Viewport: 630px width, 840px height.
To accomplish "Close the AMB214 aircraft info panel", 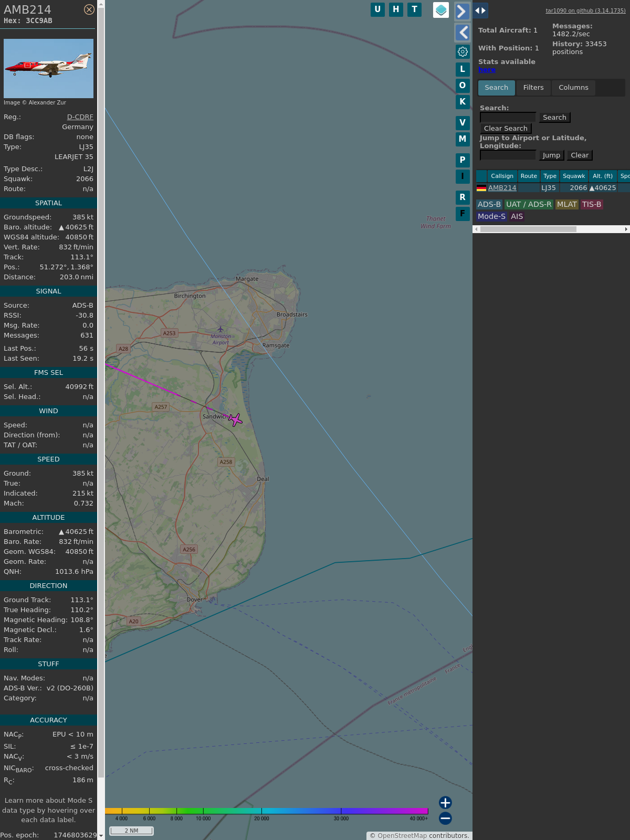I will [89, 9].
